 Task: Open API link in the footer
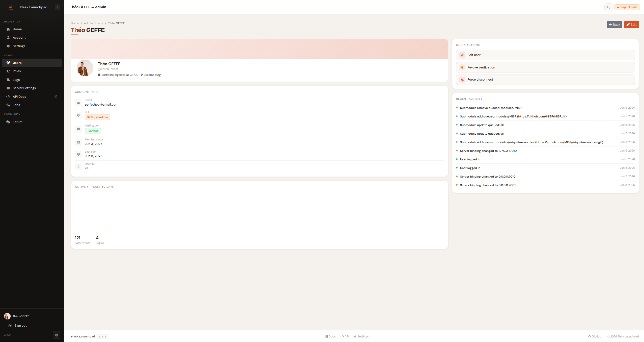[345, 336]
